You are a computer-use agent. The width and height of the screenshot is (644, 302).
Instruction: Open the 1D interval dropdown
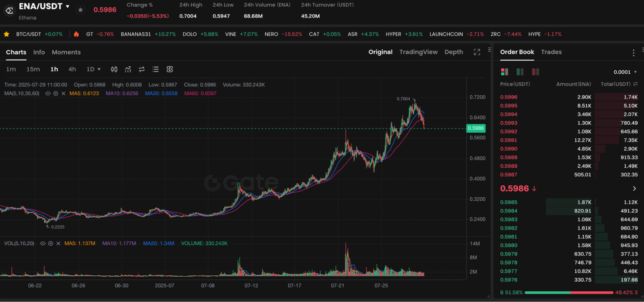[x=93, y=69]
